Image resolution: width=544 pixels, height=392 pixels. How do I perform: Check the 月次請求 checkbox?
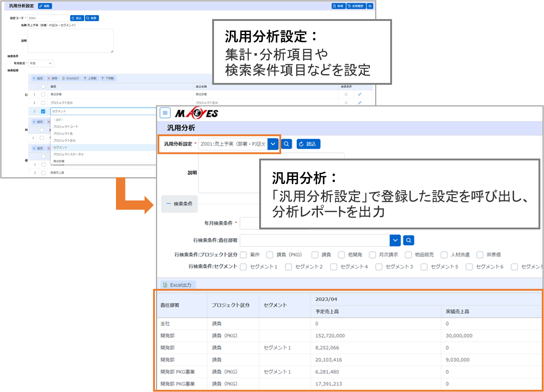[373, 255]
